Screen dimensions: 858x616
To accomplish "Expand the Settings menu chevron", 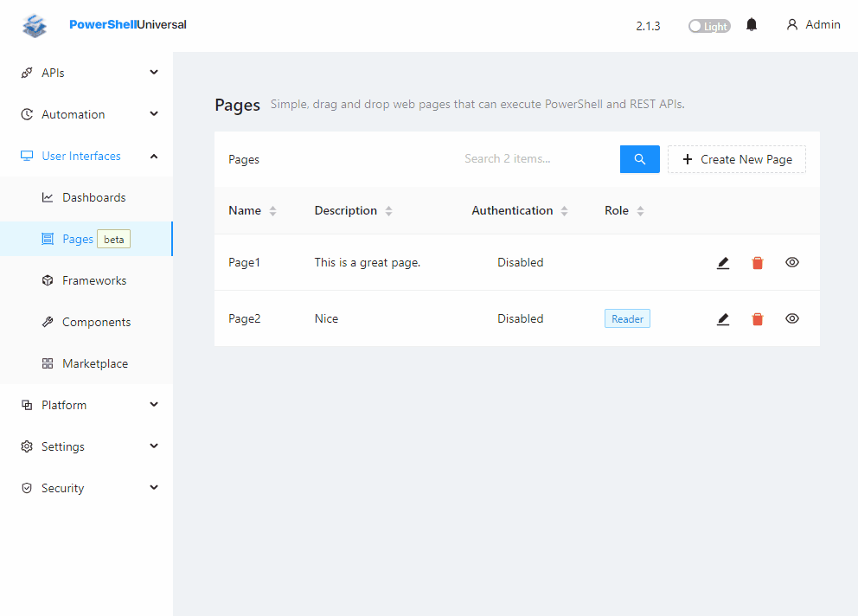I will click(154, 446).
